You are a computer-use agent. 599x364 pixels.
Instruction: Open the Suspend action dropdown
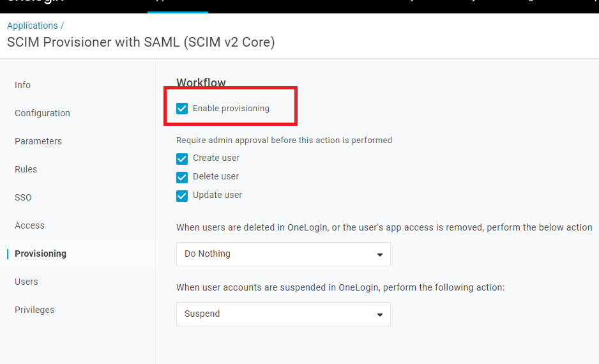coord(283,314)
